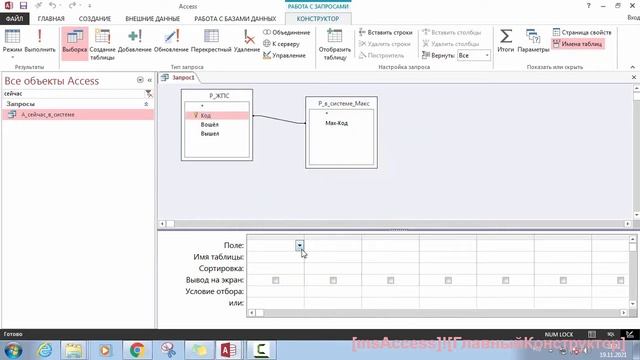Image resolution: width=640 pixels, height=360 pixels.
Task: Collapse the navigation pane with chevrons
Action: (150, 80)
